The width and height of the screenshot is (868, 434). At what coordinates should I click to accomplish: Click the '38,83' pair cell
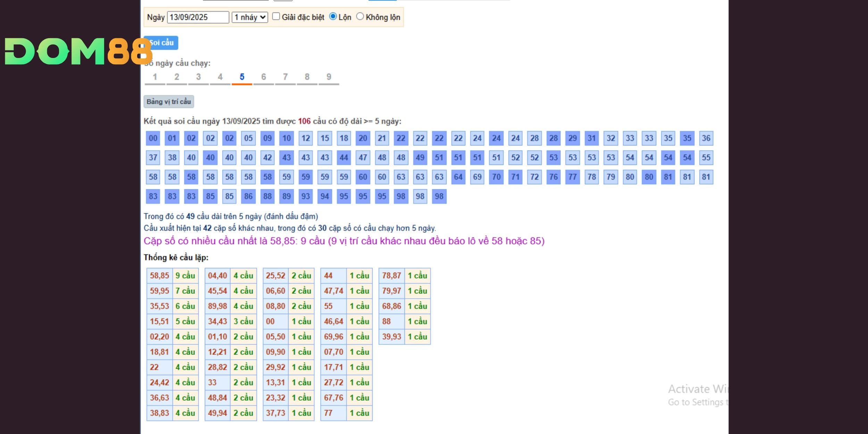point(160,413)
